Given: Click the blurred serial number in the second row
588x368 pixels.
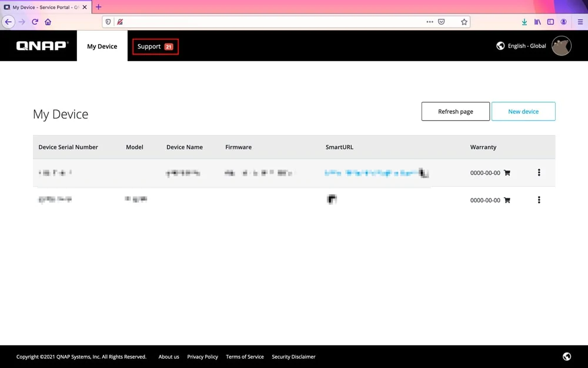Looking at the screenshot, I should pos(55,199).
